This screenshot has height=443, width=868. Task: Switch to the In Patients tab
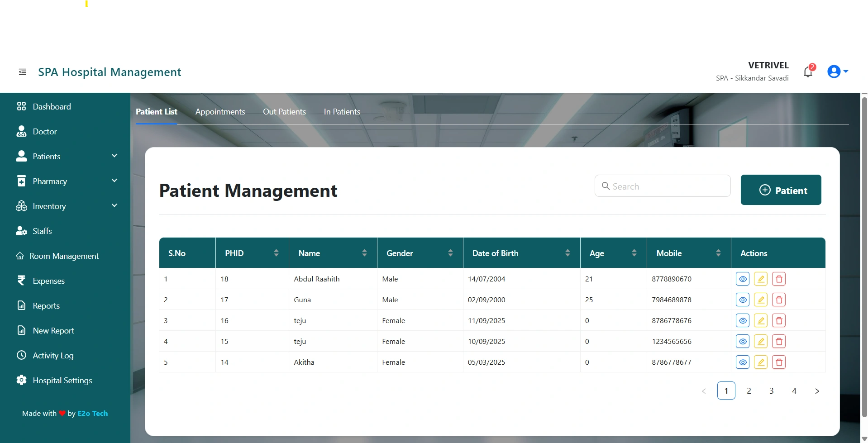pyautogui.click(x=342, y=112)
